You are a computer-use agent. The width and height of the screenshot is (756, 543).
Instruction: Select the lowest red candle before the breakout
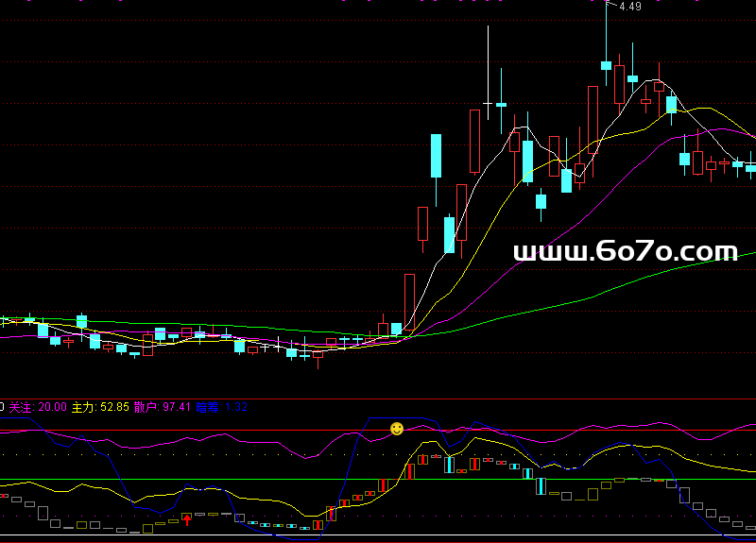tap(318, 358)
